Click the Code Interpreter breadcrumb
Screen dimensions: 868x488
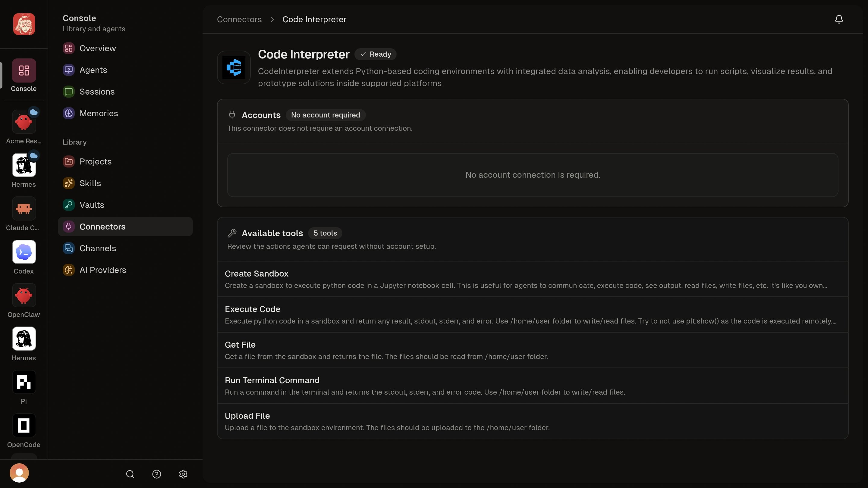(314, 19)
